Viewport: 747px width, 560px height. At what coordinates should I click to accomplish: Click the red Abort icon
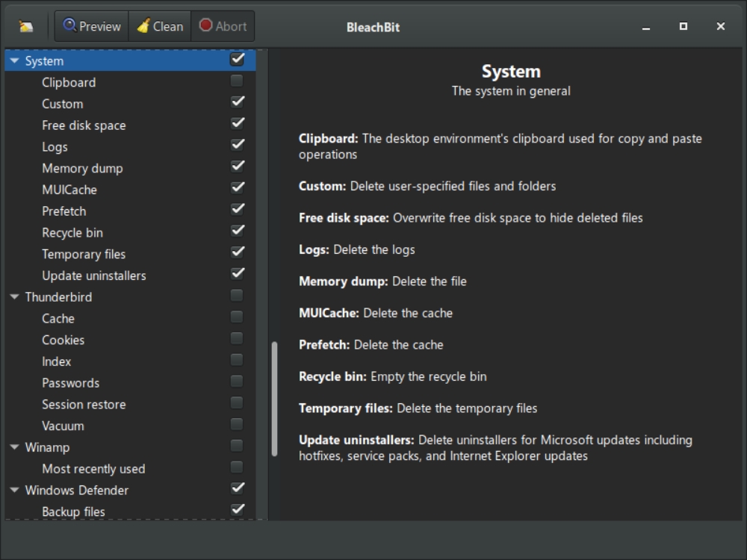coord(205,25)
